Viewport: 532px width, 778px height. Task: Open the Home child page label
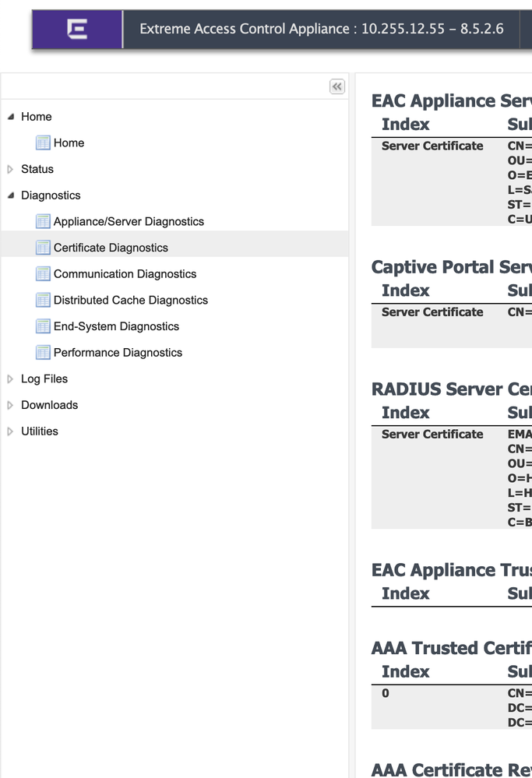pos(69,143)
